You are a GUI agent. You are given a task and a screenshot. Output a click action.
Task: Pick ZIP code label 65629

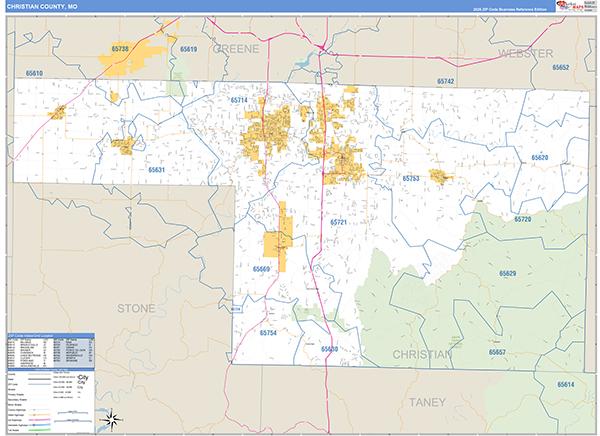(x=507, y=273)
